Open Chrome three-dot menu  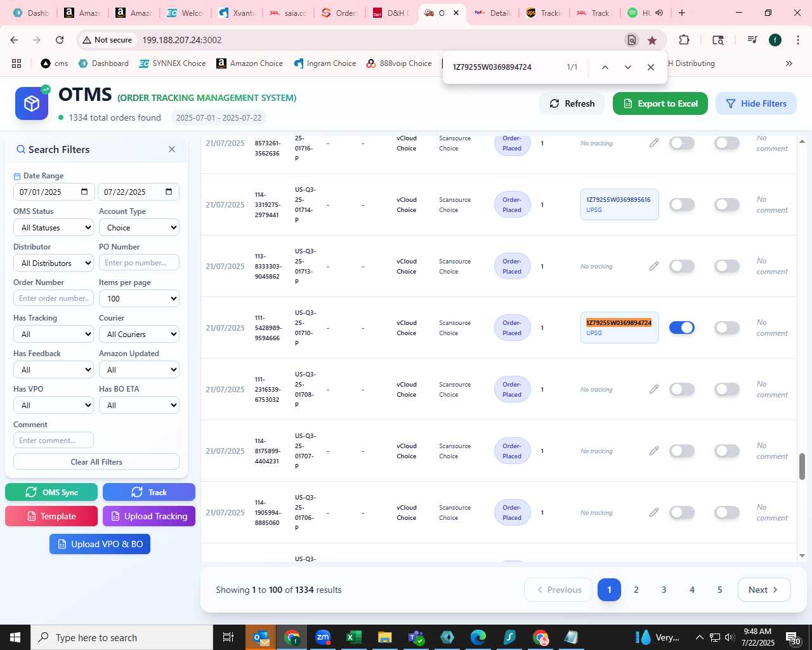797,40
